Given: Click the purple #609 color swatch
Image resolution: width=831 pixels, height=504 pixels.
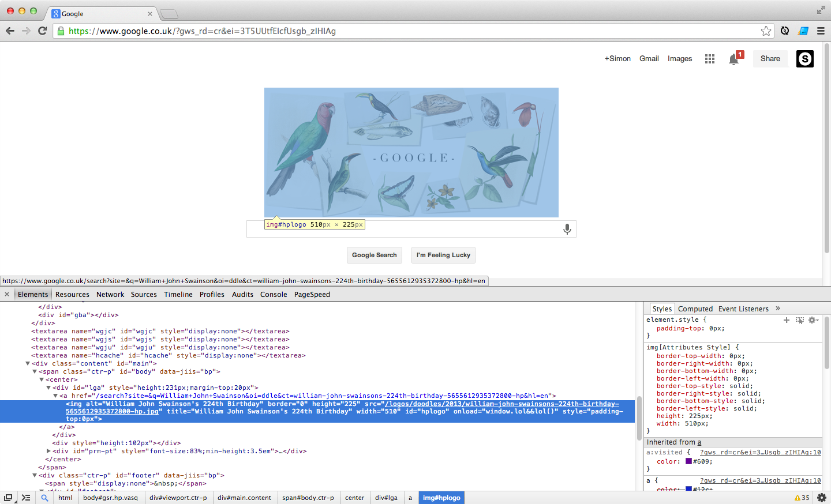Looking at the screenshot, I should pos(688,461).
